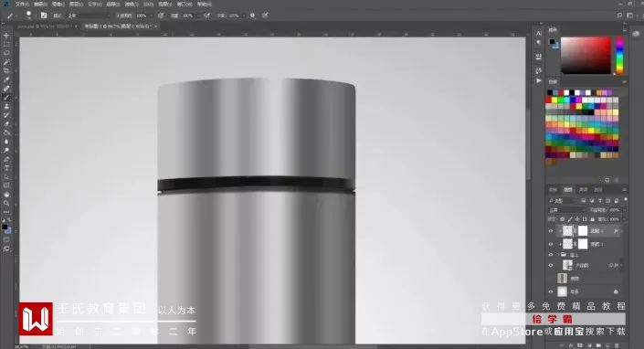
Task: Open brush settings panel from options bar
Action: [44, 16]
